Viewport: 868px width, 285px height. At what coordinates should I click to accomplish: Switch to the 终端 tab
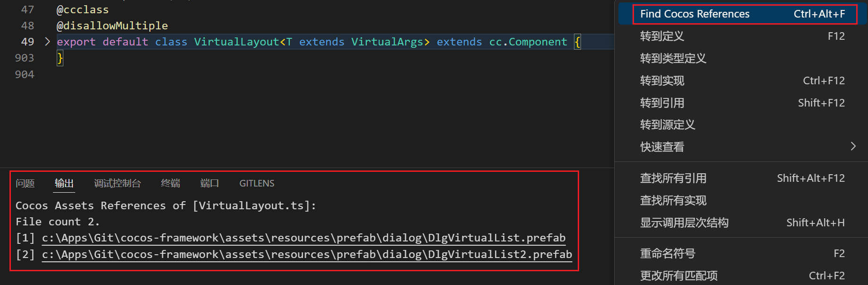coord(170,183)
